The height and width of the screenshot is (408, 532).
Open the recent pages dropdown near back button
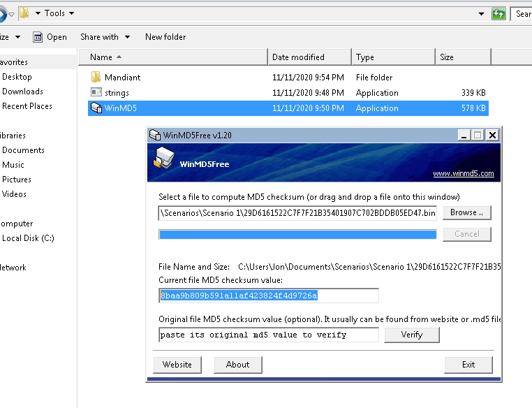tap(12, 14)
